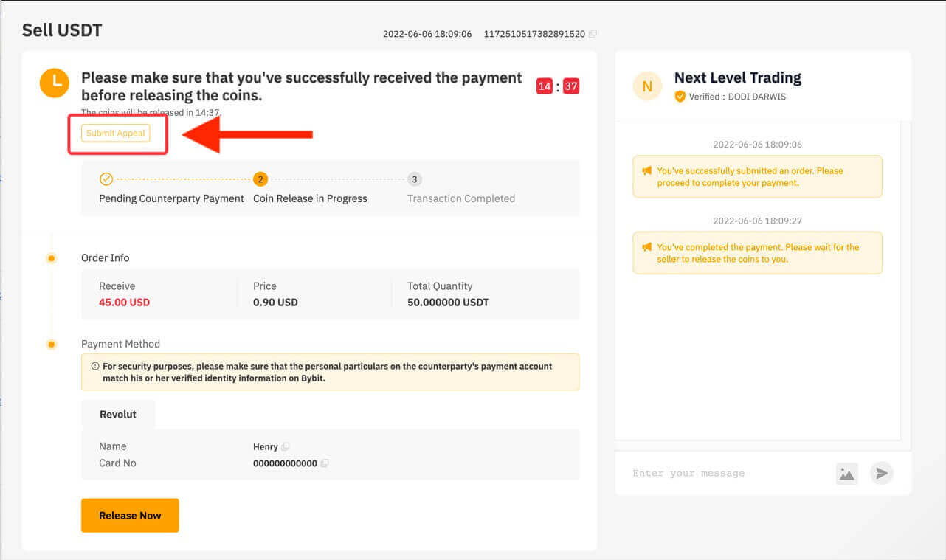Image resolution: width=946 pixels, height=560 pixels.
Task: Click step 2 Coin Release in Progress indicator
Action: [x=260, y=179]
